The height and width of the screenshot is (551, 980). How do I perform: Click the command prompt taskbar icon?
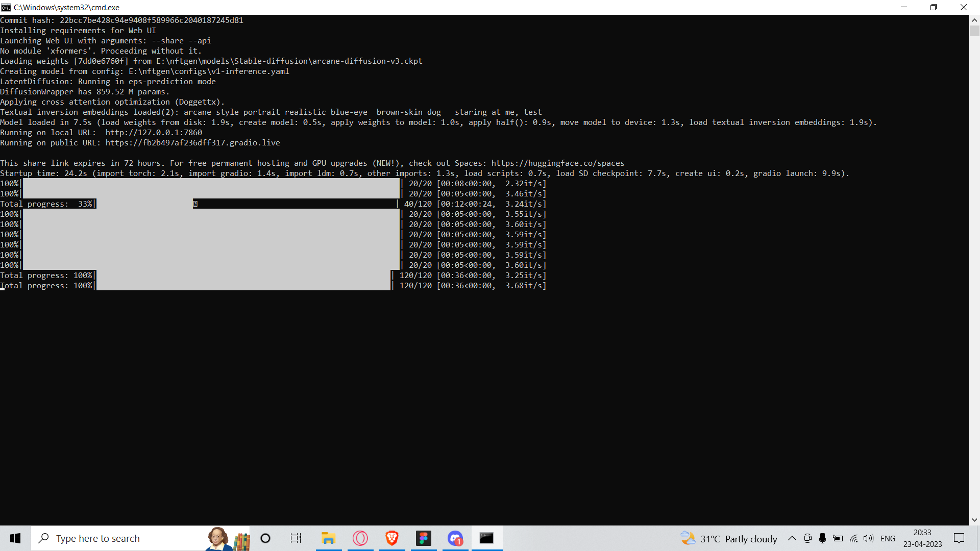click(487, 538)
